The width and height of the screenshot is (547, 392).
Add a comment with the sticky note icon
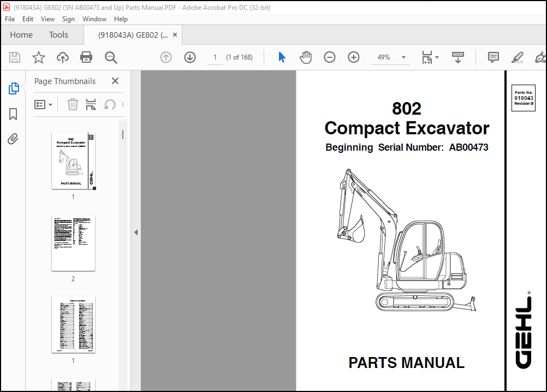(494, 57)
